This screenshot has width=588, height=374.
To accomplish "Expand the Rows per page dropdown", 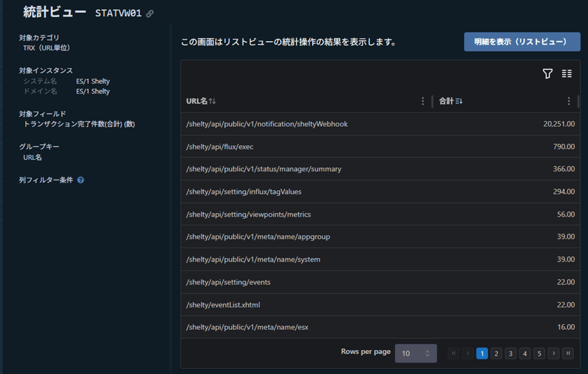I will 416,353.
